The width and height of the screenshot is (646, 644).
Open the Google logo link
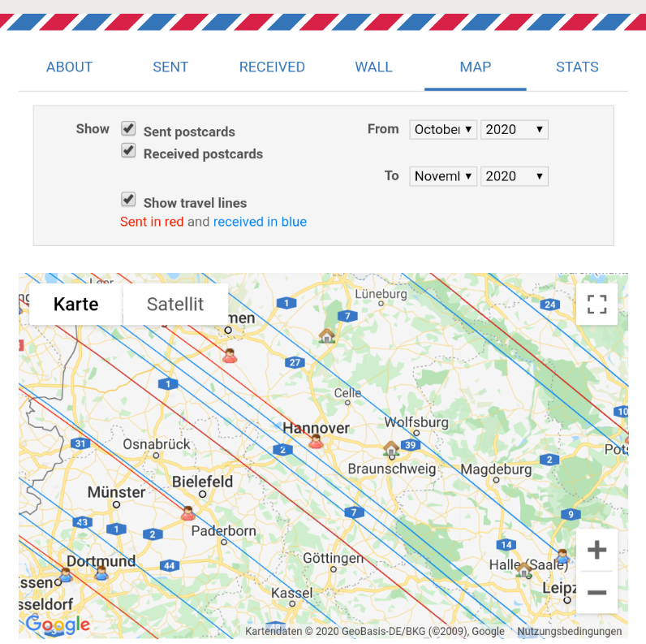point(58,625)
